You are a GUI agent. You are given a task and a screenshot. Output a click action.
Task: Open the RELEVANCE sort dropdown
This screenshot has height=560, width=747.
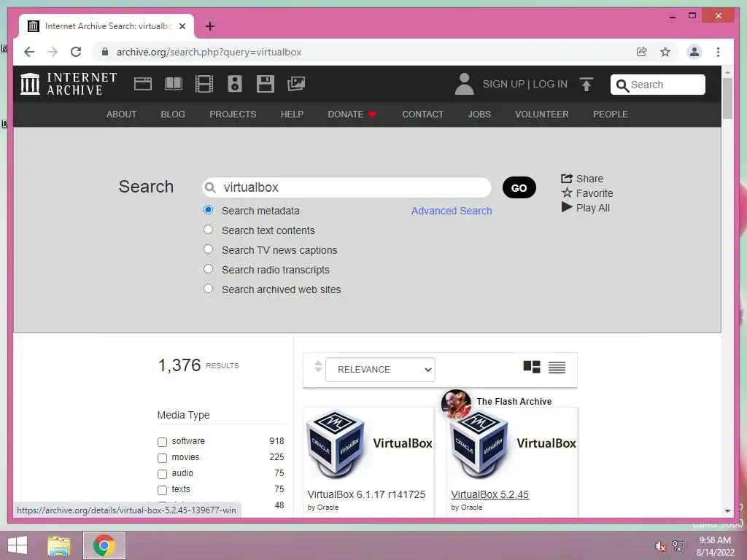pos(380,370)
